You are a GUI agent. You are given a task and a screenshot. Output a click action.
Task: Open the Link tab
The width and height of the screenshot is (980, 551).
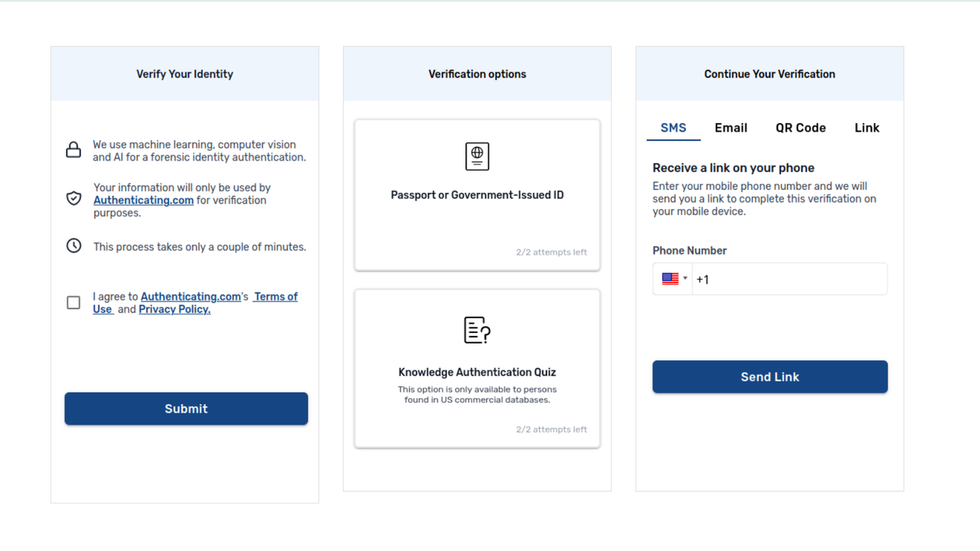tap(867, 128)
